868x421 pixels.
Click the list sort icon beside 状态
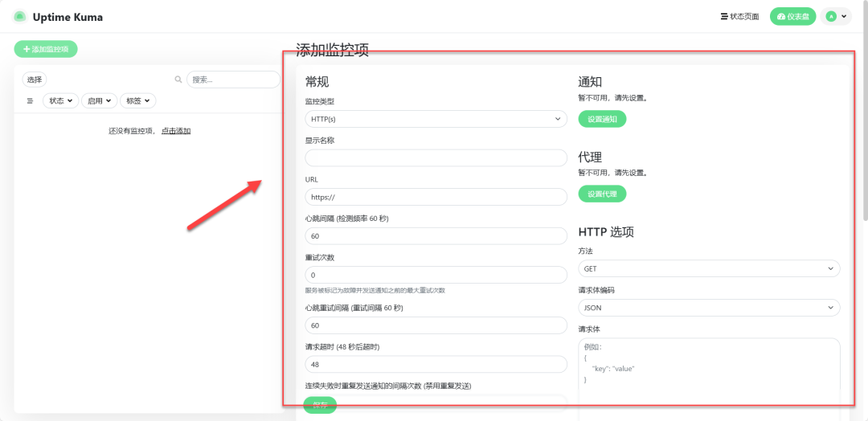click(30, 101)
